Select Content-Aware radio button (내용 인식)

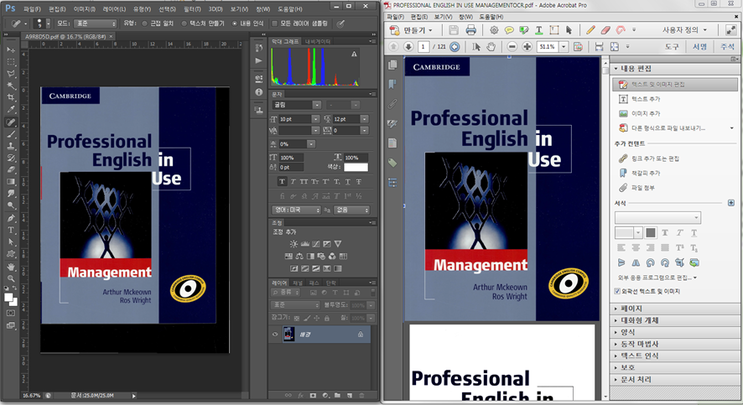point(235,23)
